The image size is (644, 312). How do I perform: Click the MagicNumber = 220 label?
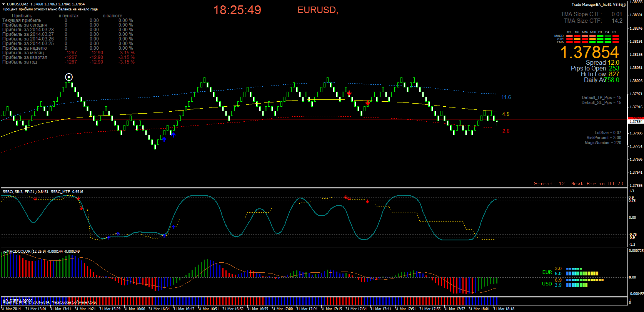[603, 143]
